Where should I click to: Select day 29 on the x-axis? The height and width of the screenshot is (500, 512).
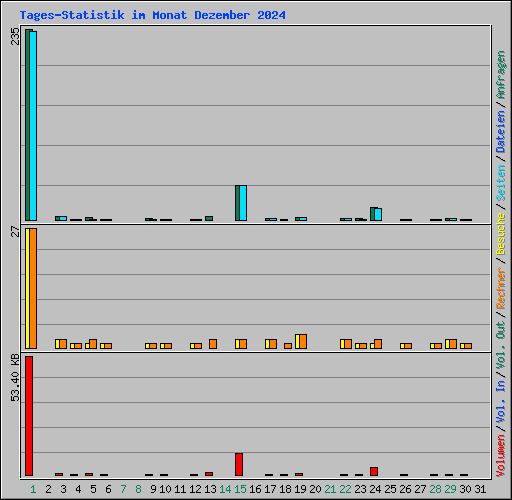tap(450, 489)
